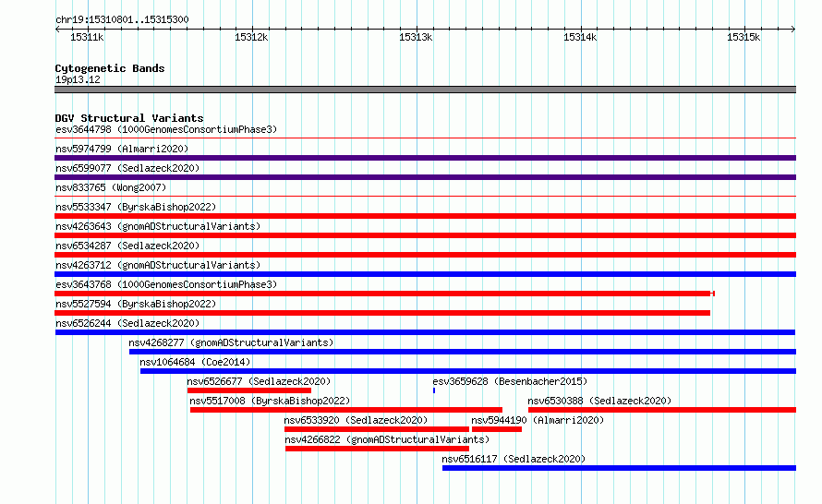Select the 19p13.12 band label
Viewport: 822px width, 504px height.
click(78, 79)
